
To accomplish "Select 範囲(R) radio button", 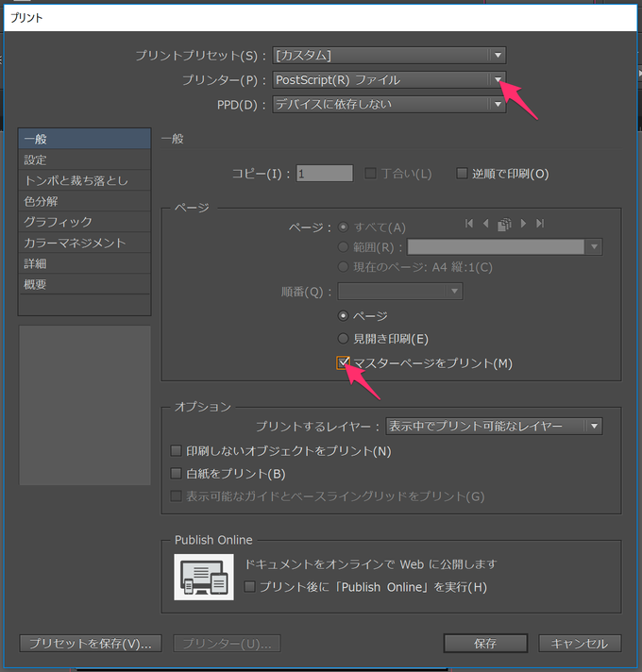I will pyautogui.click(x=343, y=246).
